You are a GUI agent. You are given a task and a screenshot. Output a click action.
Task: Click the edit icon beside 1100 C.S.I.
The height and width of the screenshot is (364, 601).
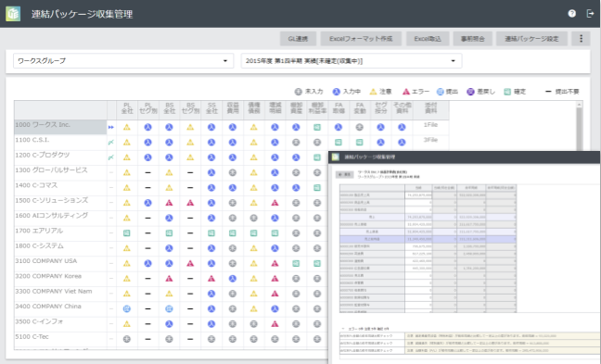[111, 143]
